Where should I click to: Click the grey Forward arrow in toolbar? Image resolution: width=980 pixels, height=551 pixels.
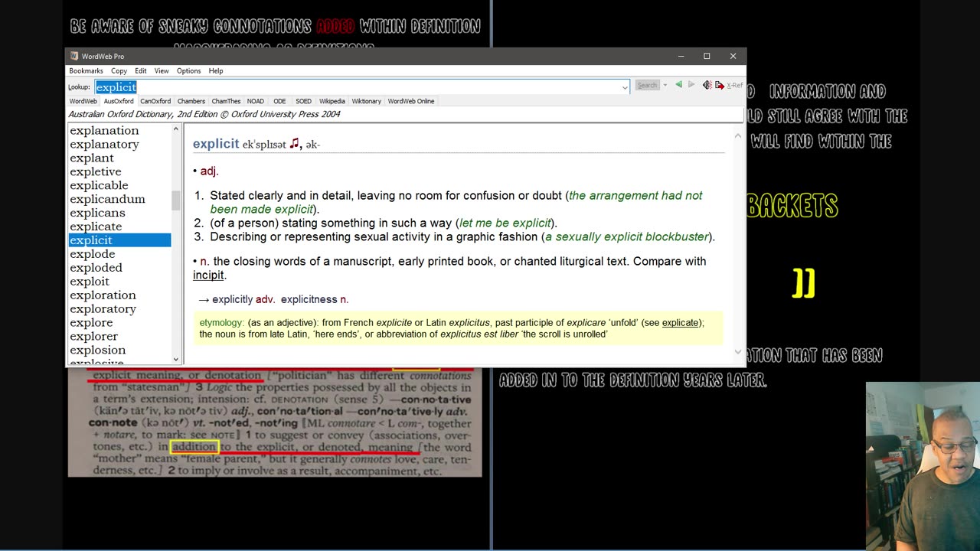(691, 85)
